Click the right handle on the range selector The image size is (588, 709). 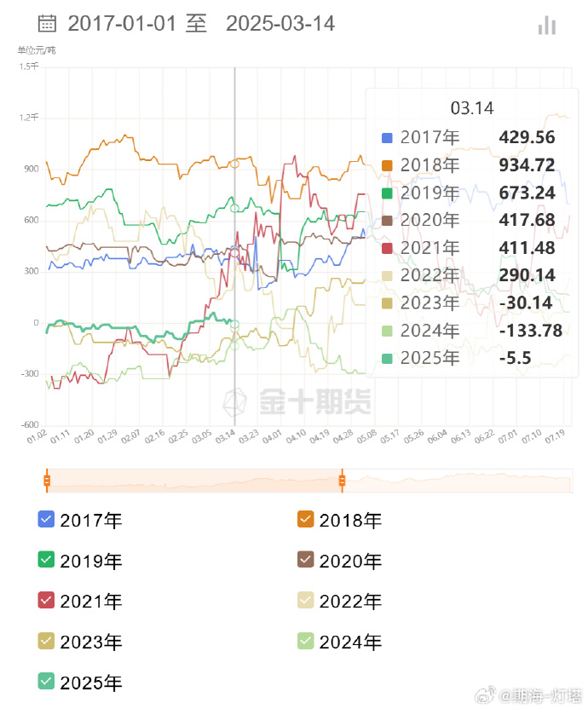(342, 481)
